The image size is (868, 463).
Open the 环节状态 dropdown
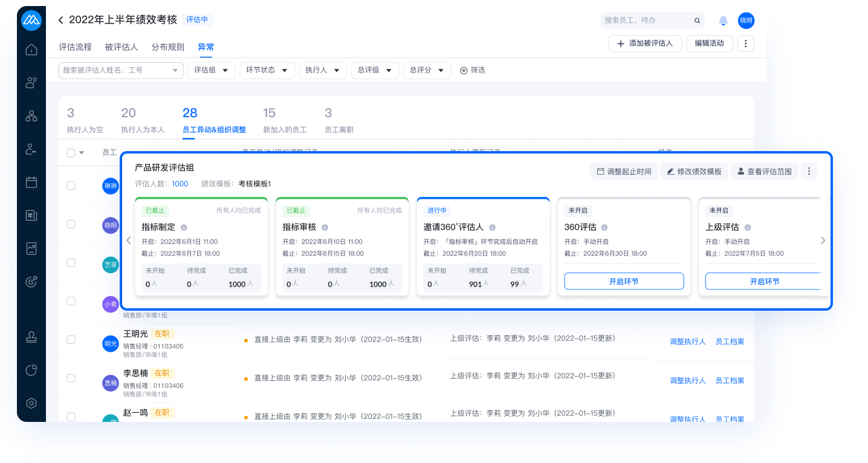(267, 70)
